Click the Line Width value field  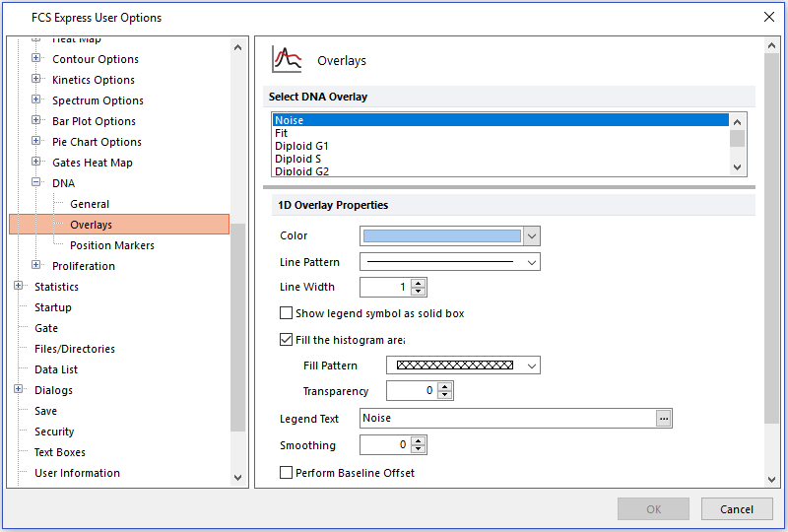(x=385, y=287)
